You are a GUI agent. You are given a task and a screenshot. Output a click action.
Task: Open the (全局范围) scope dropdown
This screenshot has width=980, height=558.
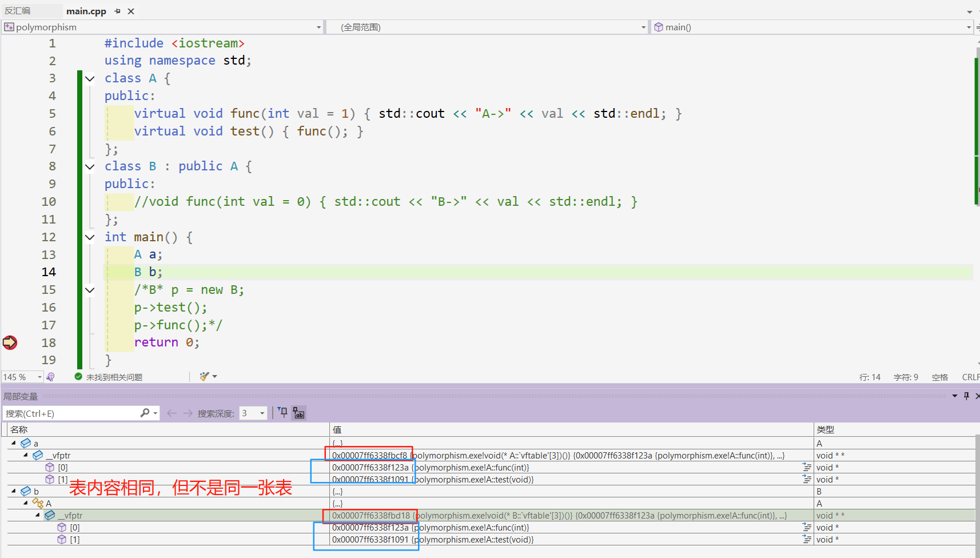click(643, 27)
